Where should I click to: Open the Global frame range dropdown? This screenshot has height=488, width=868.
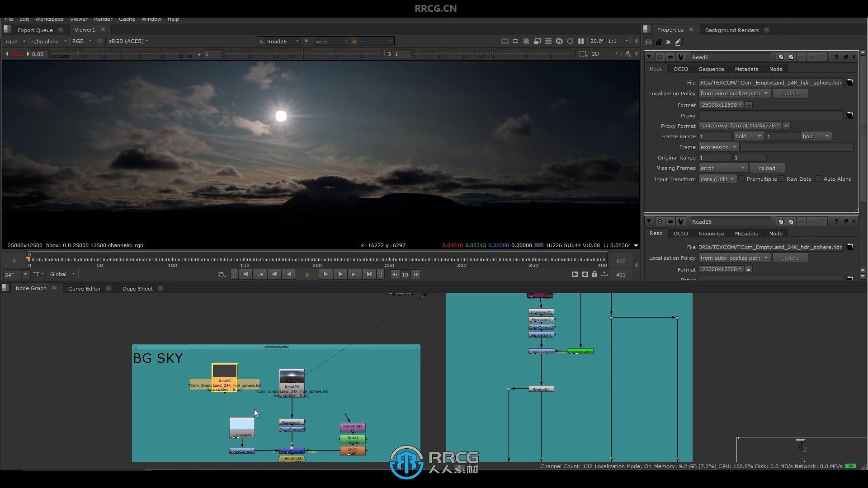[x=62, y=274]
